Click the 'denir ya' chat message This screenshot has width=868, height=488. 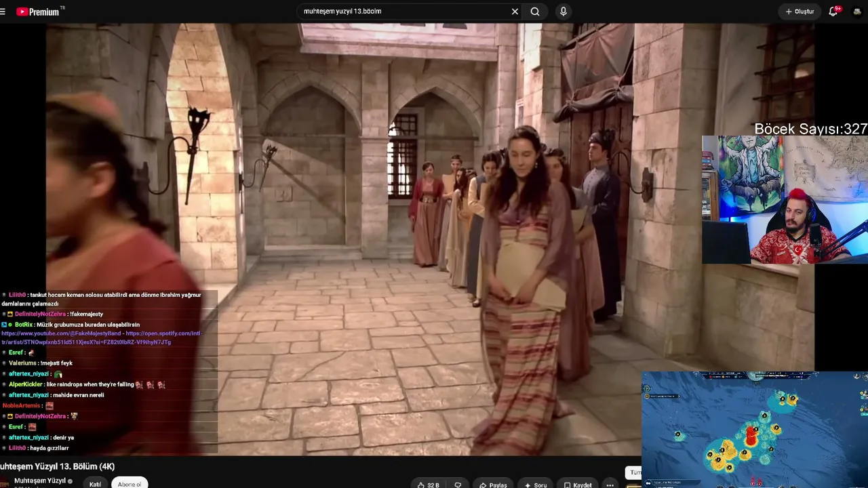pyautogui.click(x=63, y=438)
